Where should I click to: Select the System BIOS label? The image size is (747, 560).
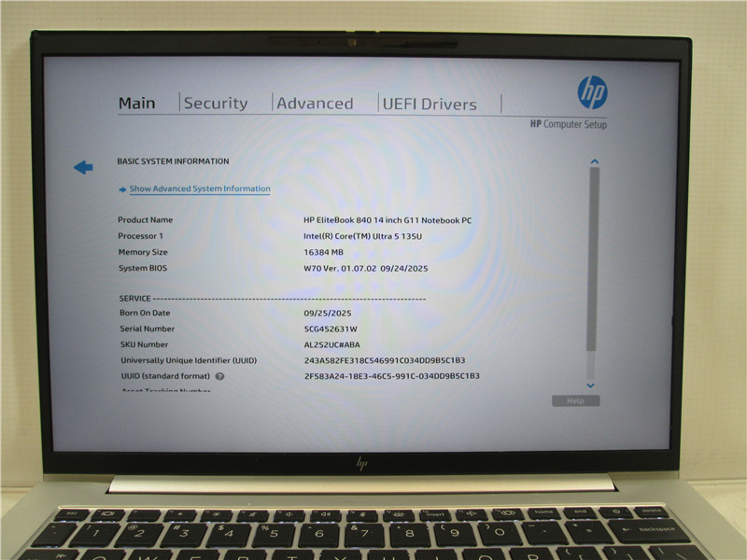tap(143, 268)
